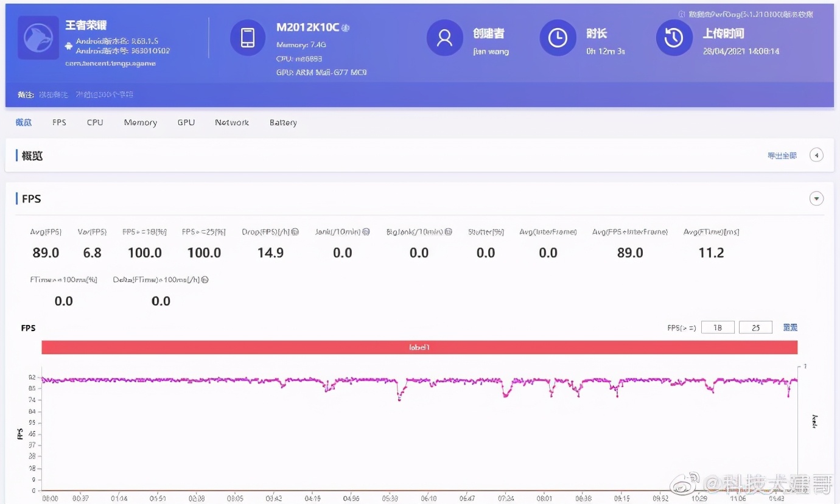
Task: Click the FPS threshold field showing 25
Action: (755, 327)
